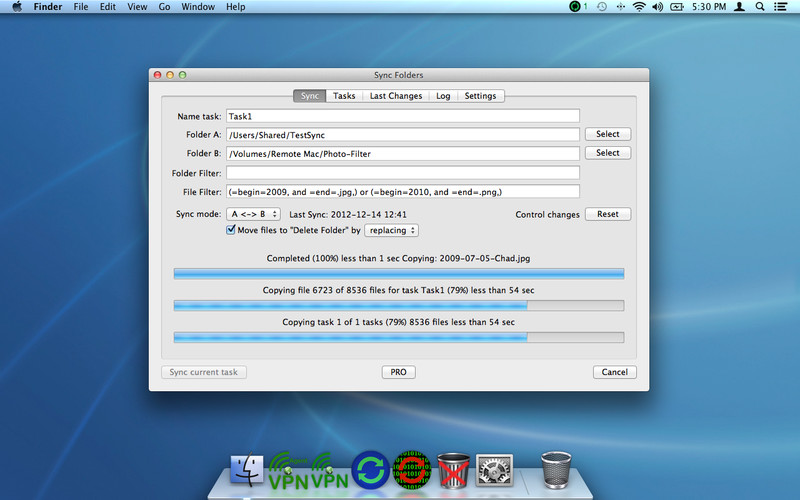
Task: Open the Window menu
Action: pyautogui.click(x=198, y=7)
